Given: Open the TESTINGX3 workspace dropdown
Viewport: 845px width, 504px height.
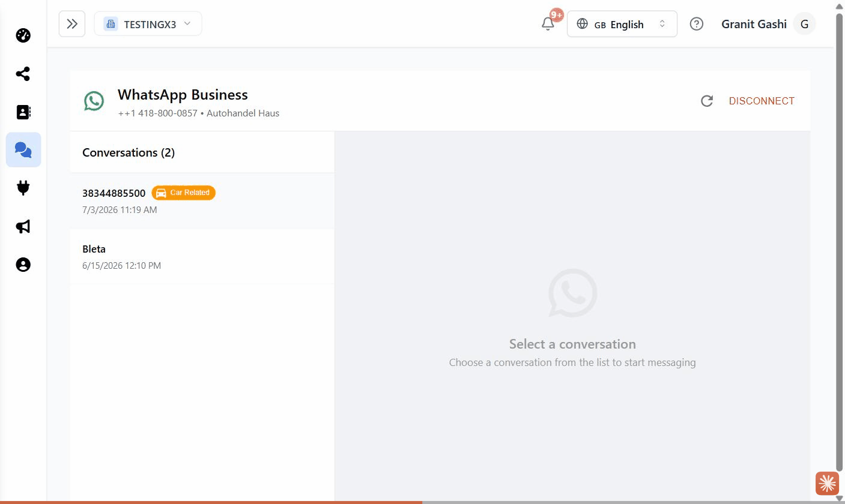Looking at the screenshot, I should [148, 24].
